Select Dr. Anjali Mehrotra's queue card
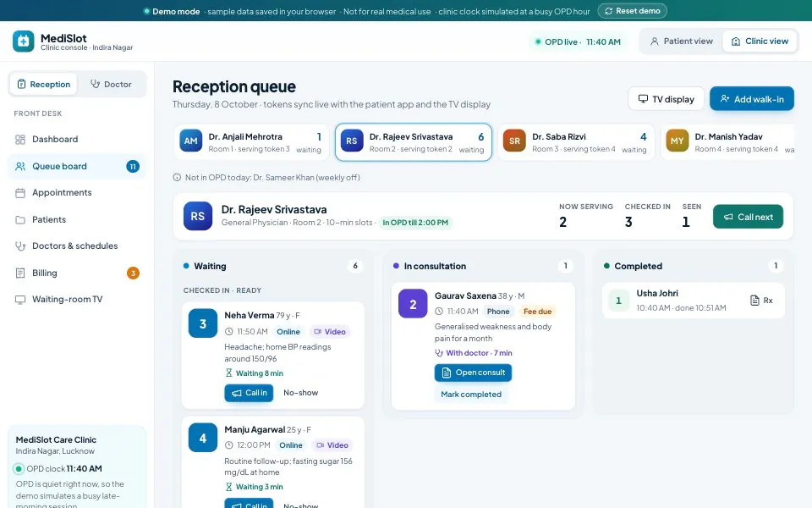812x508 pixels. [x=252, y=142]
